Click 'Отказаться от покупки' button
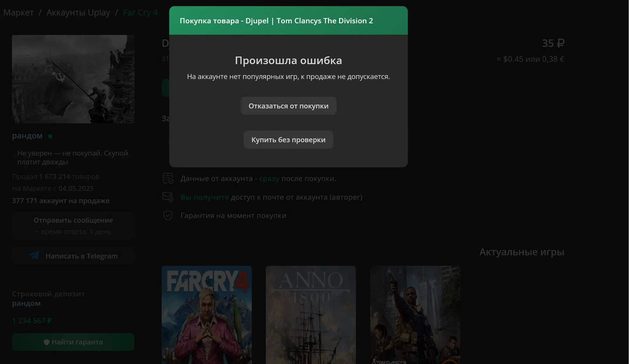Viewport: 629px width, 364px height. [288, 106]
